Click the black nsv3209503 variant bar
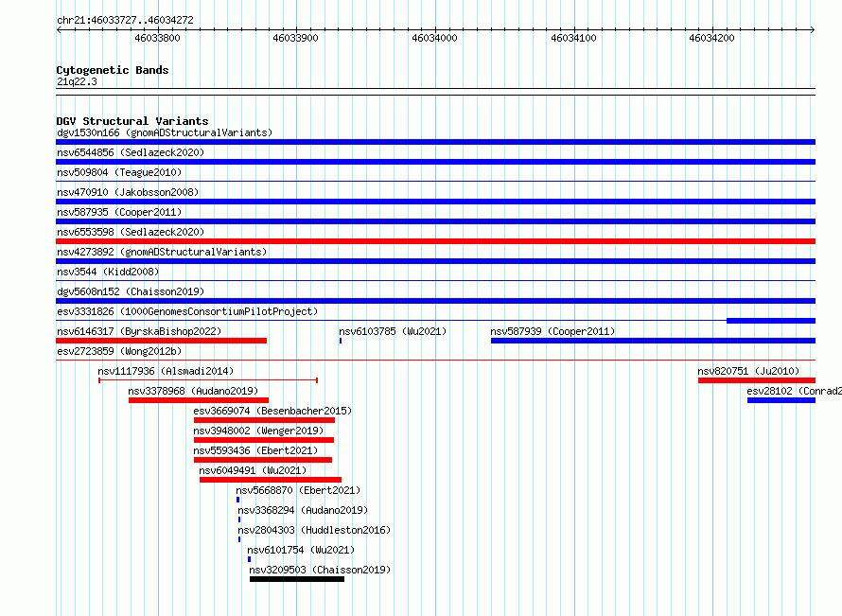Screen dimensions: 842x616 point(297,579)
